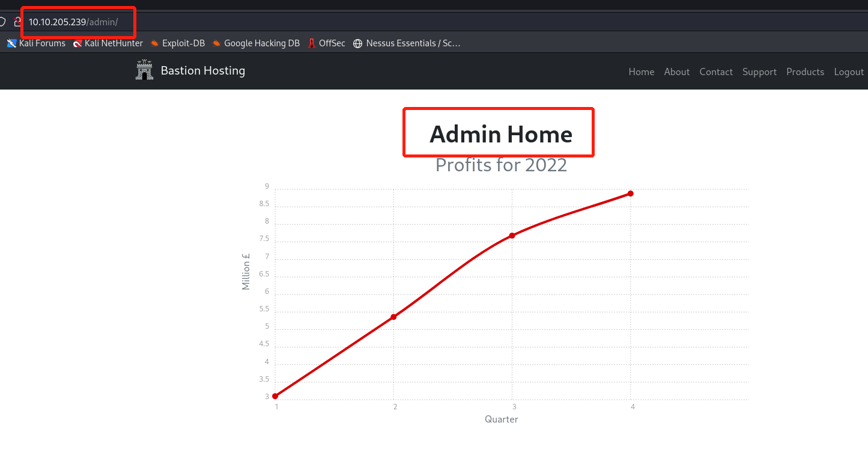This screenshot has width=868, height=464.
Task: Go to Home in the navigation bar
Action: click(x=641, y=72)
